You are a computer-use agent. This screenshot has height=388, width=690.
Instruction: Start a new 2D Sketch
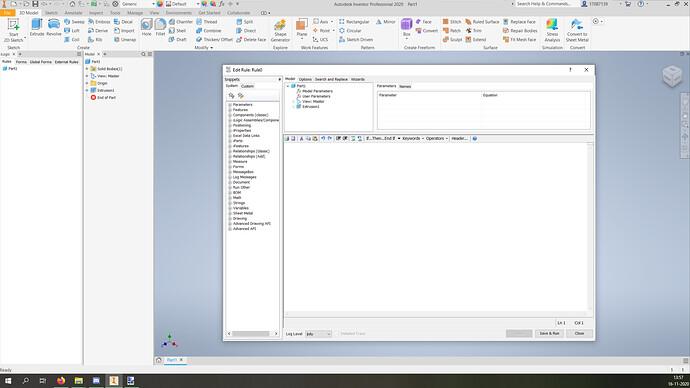pos(13,30)
